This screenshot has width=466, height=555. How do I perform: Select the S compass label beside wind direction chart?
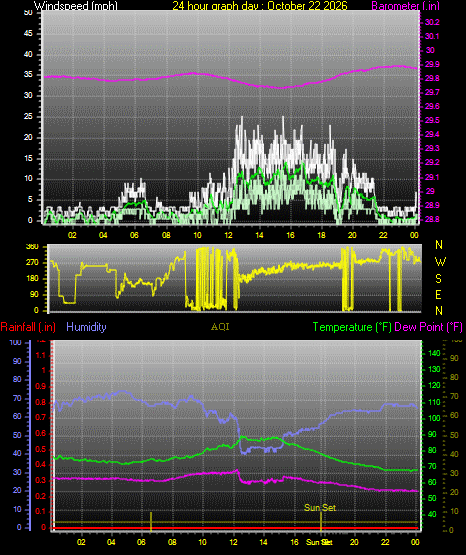[x=438, y=279]
